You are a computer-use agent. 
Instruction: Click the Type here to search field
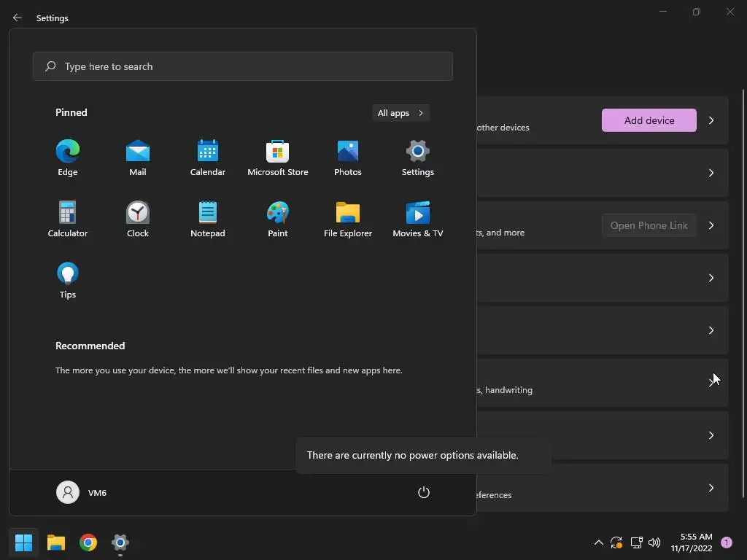pyautogui.click(x=243, y=66)
